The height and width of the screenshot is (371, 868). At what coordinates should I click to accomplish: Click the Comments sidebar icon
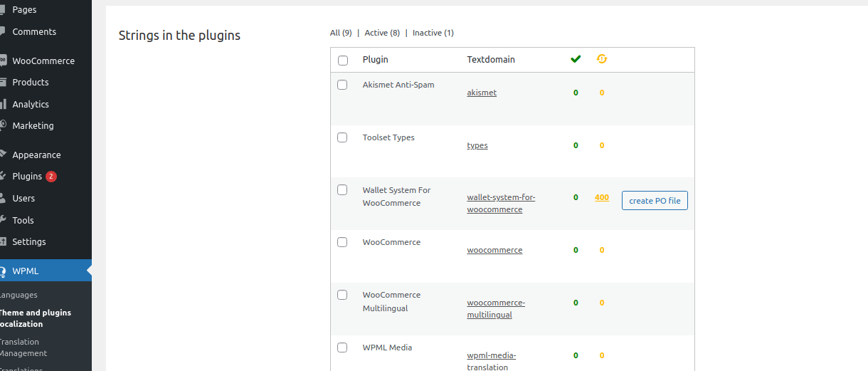[3, 31]
